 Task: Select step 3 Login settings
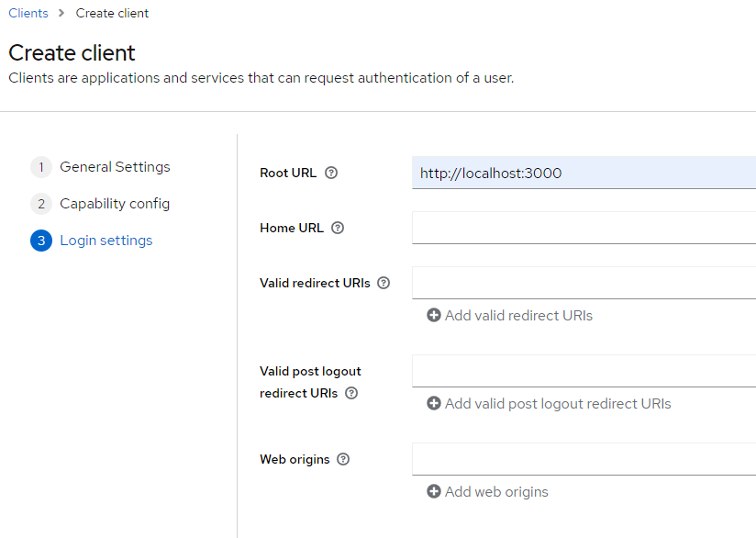[106, 241]
